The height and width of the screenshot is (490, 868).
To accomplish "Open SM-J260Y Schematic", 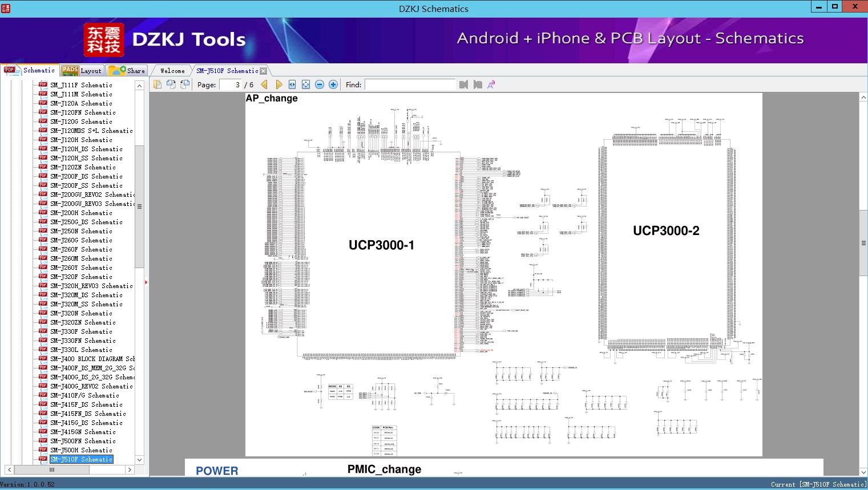I will click(x=81, y=268).
